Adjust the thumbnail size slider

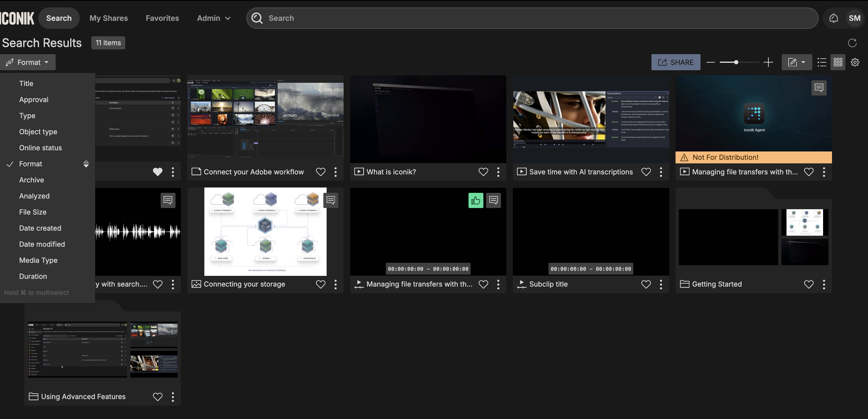pyautogui.click(x=736, y=62)
